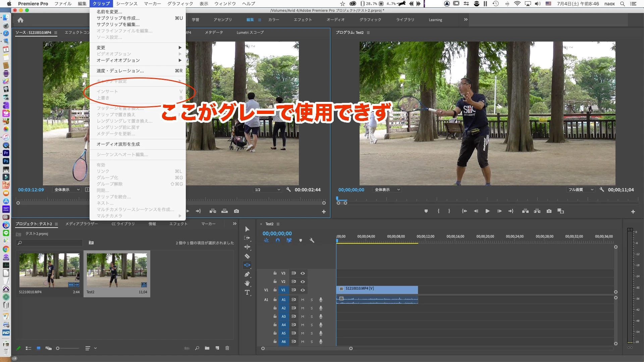This screenshot has height=362, width=644.
Task: Toggle lock on track V2
Action: coord(275,282)
